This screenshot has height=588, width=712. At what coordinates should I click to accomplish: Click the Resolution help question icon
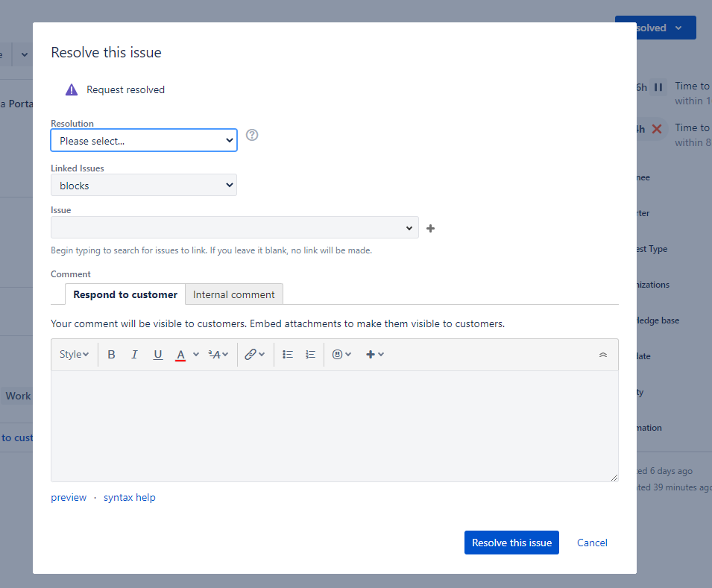click(x=252, y=135)
